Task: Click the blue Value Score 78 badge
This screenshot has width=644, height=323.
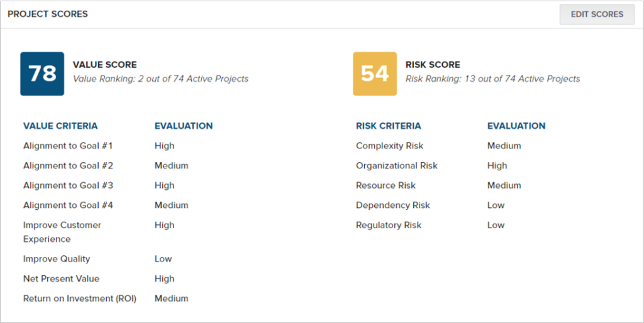Action: pyautogui.click(x=42, y=74)
